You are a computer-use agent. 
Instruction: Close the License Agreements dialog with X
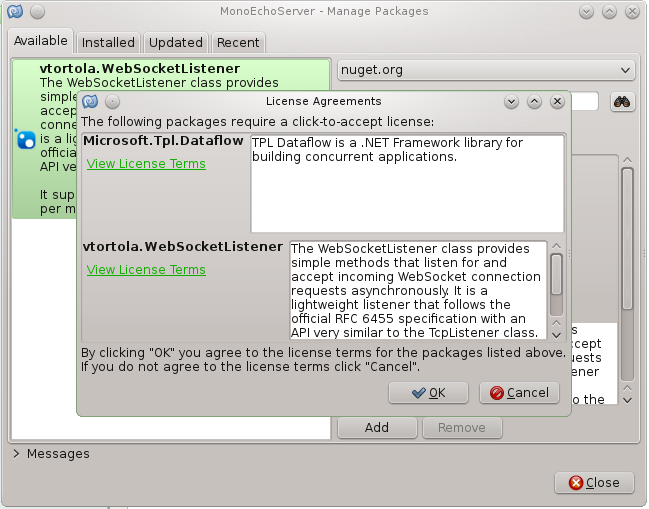(x=558, y=101)
